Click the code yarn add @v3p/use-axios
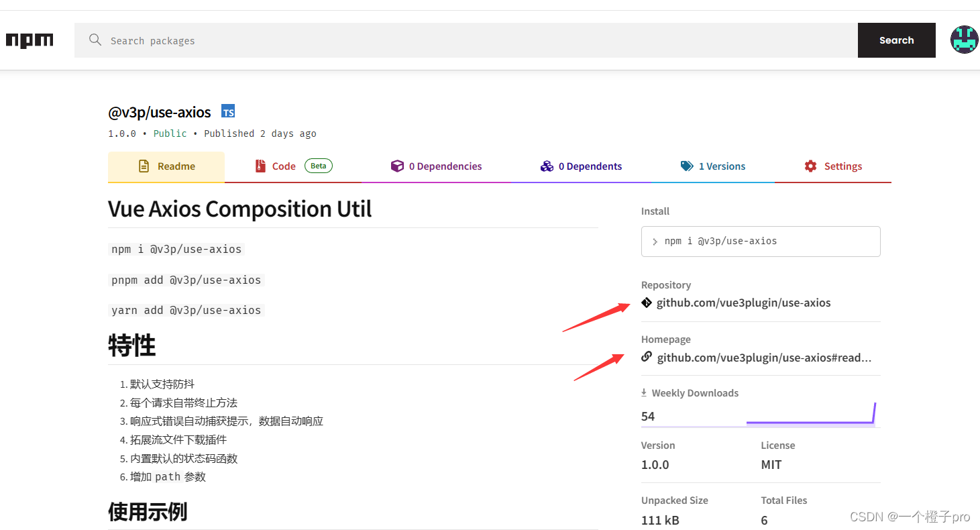The width and height of the screenshot is (980, 530). pyautogui.click(x=186, y=310)
